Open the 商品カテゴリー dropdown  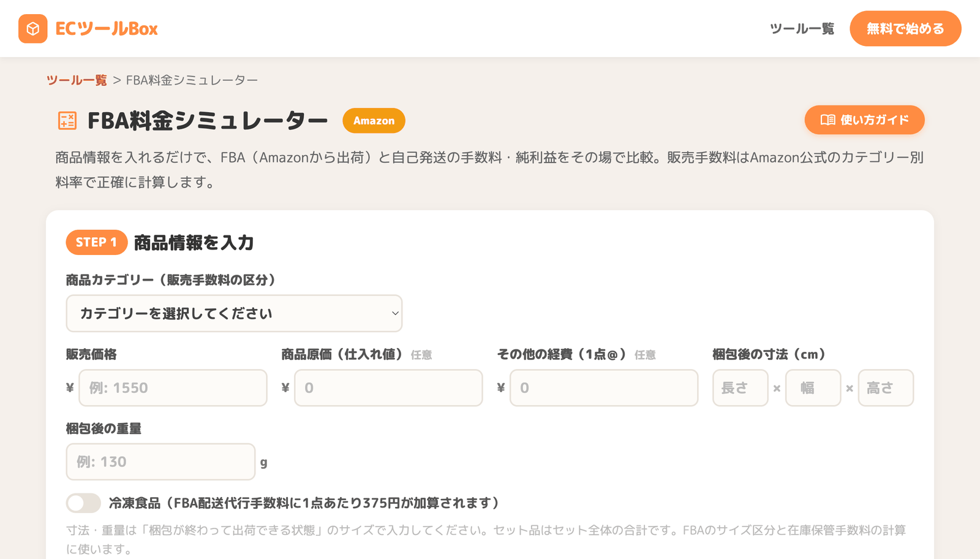coord(234,313)
